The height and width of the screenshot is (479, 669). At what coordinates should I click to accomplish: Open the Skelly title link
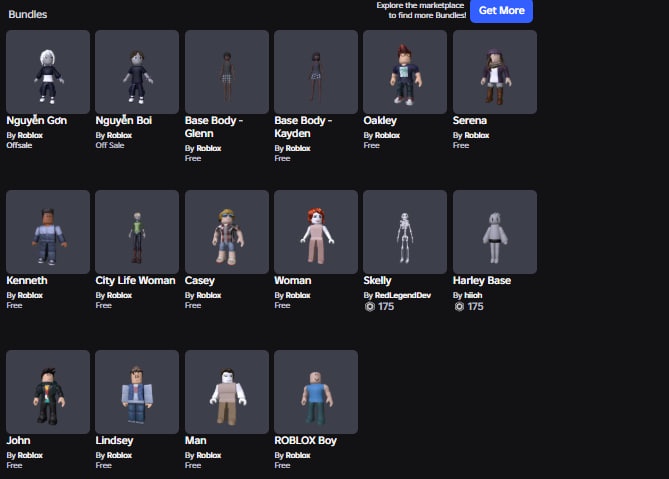(377, 281)
